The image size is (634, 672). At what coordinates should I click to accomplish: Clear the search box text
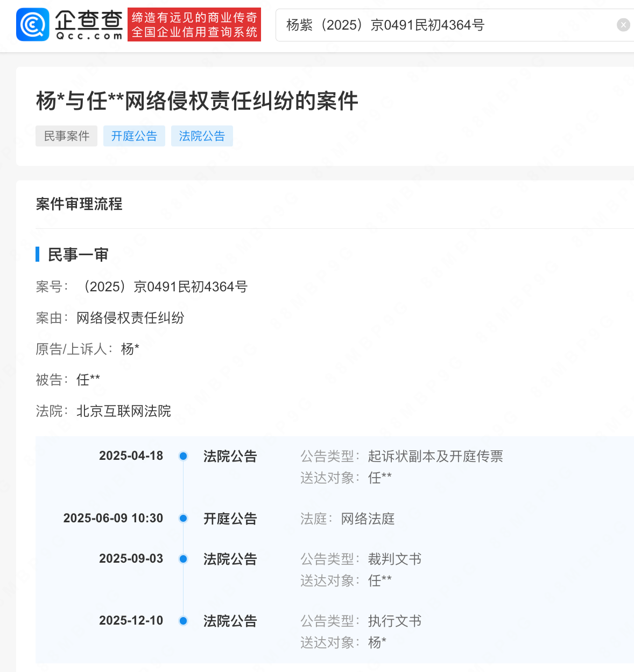[x=623, y=25]
